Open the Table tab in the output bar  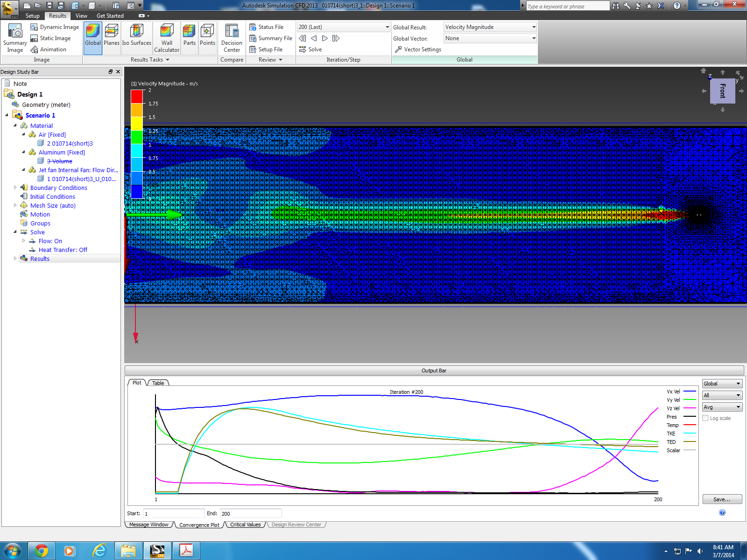(158, 383)
